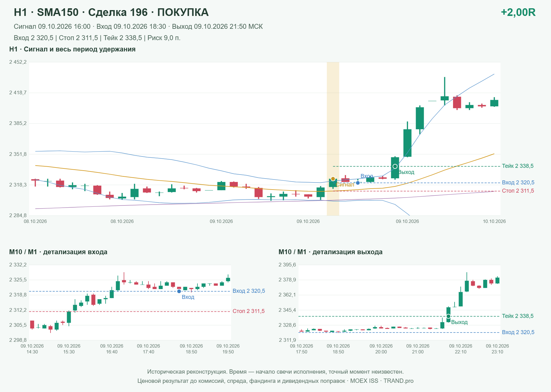The width and height of the screenshot is (551, 392).
Task: Click the 'Вход 2 320,5' label on H1 chart
Action: pos(518,183)
